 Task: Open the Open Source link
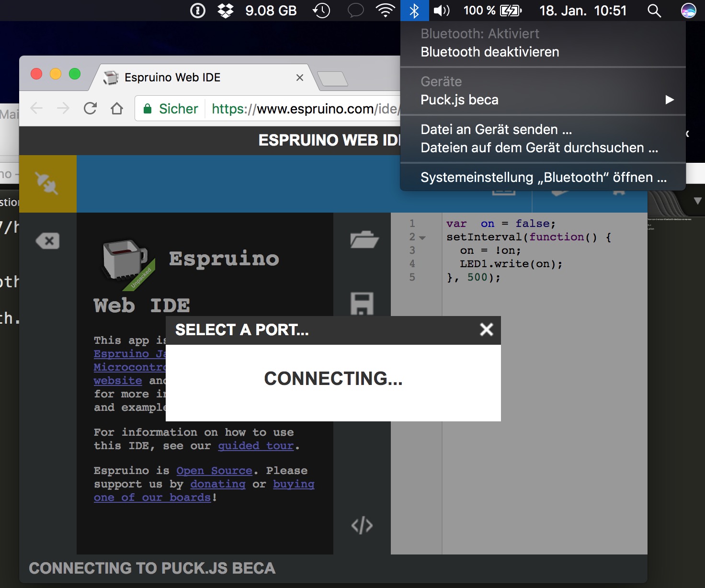coord(214,471)
